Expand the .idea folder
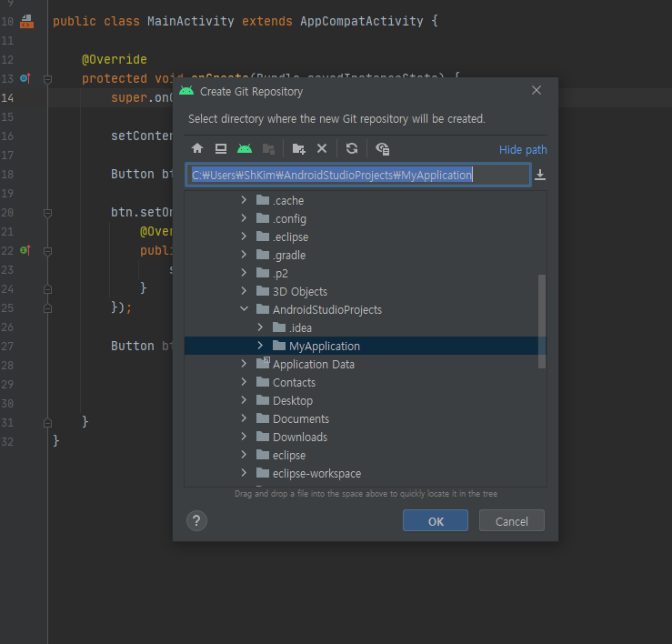Viewport: 672px width, 644px height. tap(260, 327)
